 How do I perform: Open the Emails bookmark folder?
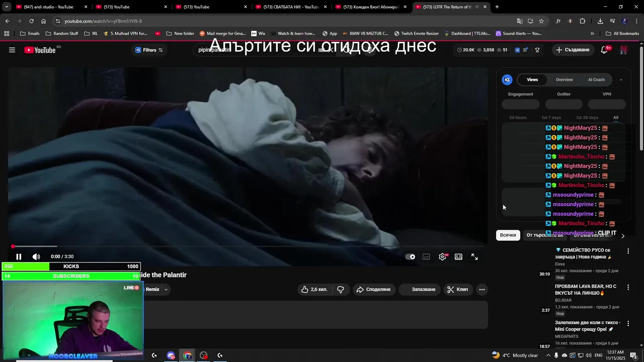(30, 34)
